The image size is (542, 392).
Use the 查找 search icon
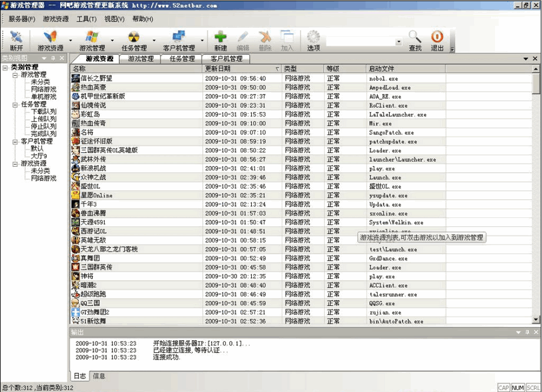[415, 40]
